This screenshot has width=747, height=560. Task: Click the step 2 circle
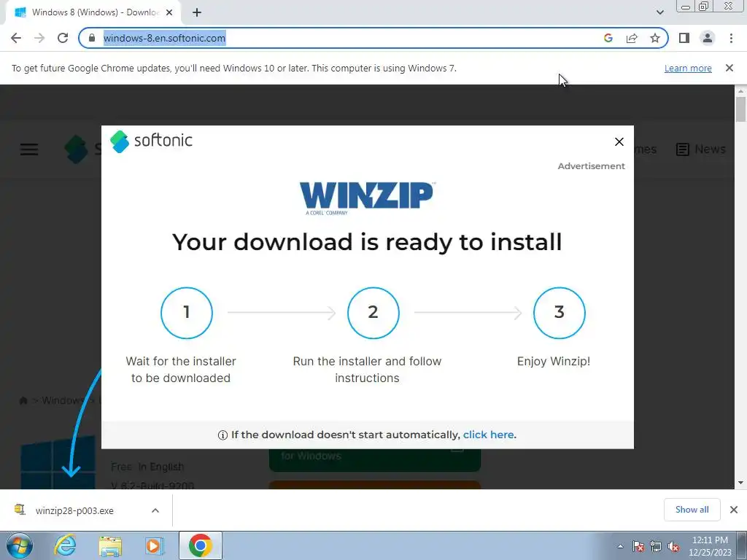[373, 313]
